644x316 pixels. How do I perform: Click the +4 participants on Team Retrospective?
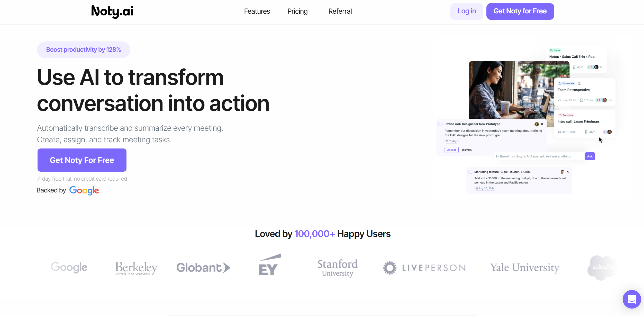coord(610,100)
